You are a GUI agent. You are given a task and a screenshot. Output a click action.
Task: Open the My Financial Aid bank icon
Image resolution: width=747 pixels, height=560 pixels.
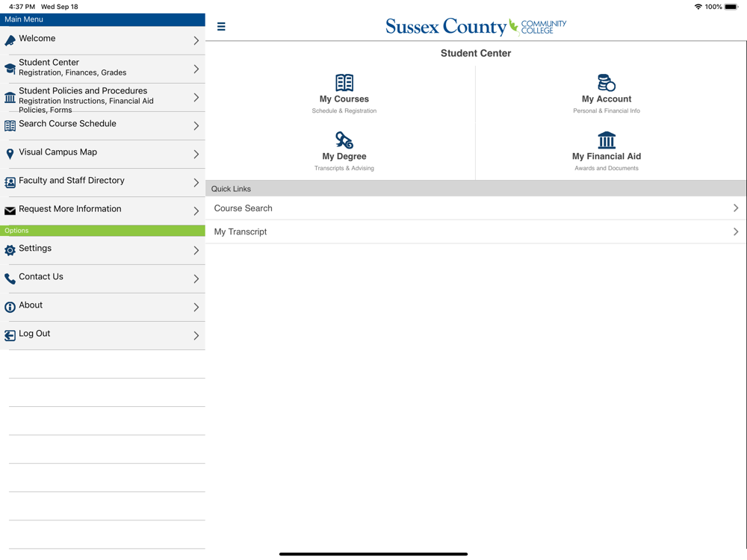tap(607, 140)
